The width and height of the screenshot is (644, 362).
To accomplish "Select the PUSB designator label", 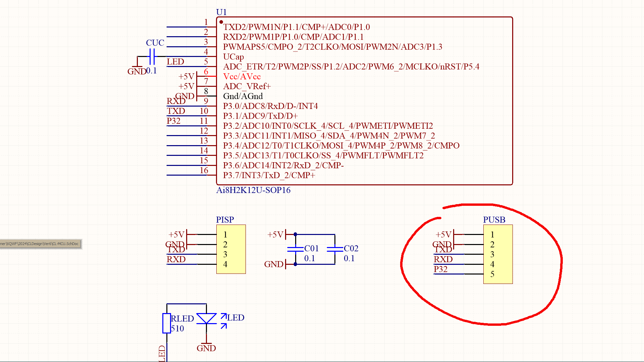I will 494,220.
